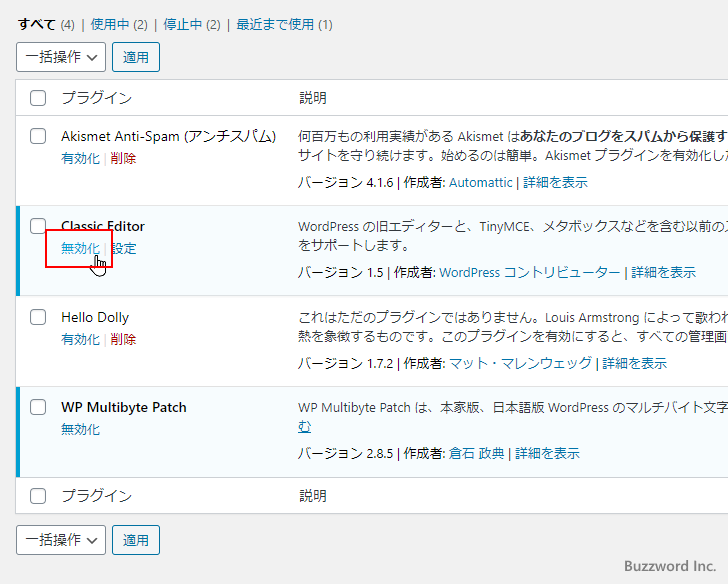Delete Hello Dolly with 削除 link
The image size is (728, 584).
124,339
